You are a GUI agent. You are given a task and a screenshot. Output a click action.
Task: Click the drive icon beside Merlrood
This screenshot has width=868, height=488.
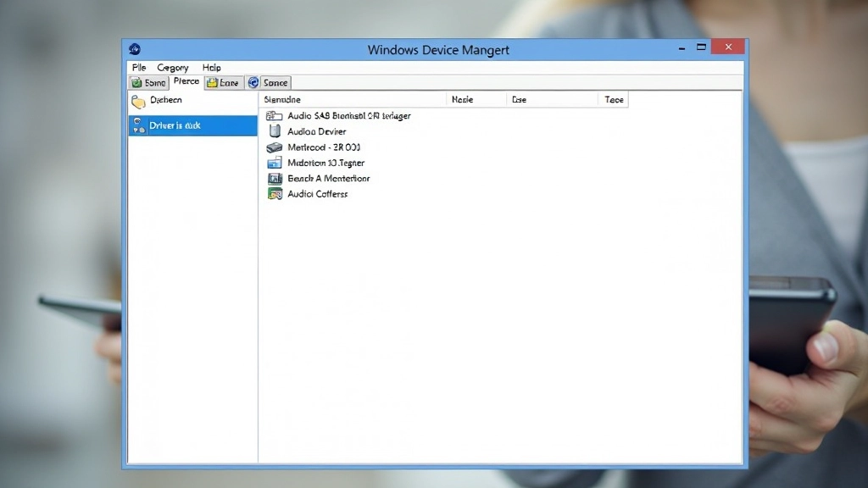click(x=274, y=147)
